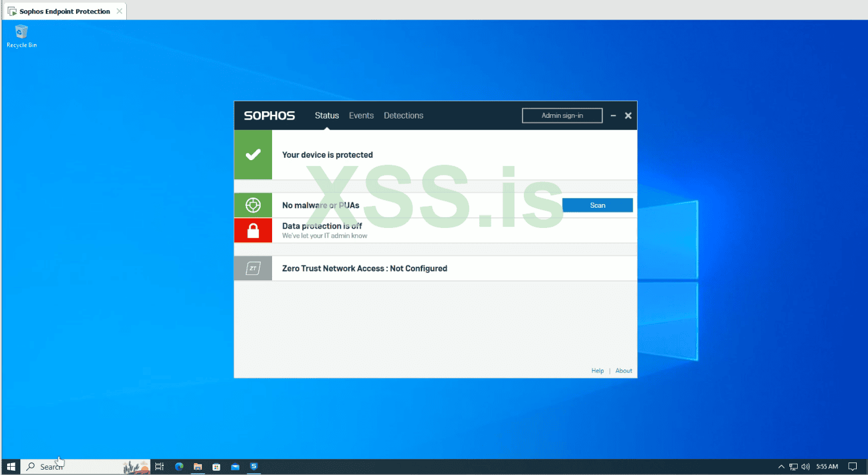Click the grey ZT Zero Trust icon
The width and height of the screenshot is (868, 475).
coord(253,268)
